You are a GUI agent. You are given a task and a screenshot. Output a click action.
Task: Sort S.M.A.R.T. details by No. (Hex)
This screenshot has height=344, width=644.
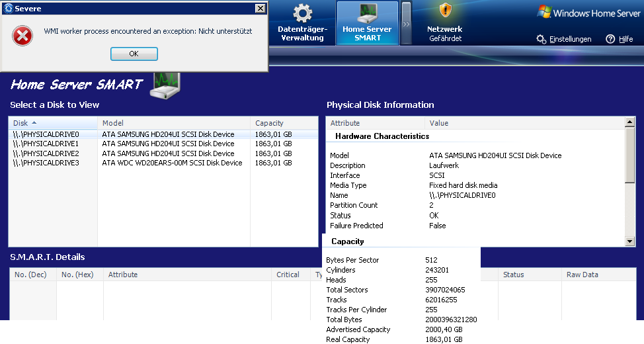[80, 275]
